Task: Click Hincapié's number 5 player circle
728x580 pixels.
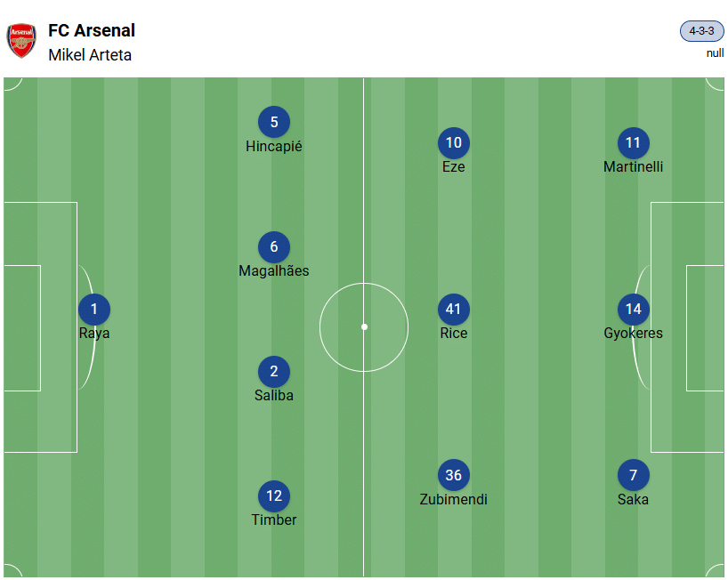Action: [x=274, y=123]
